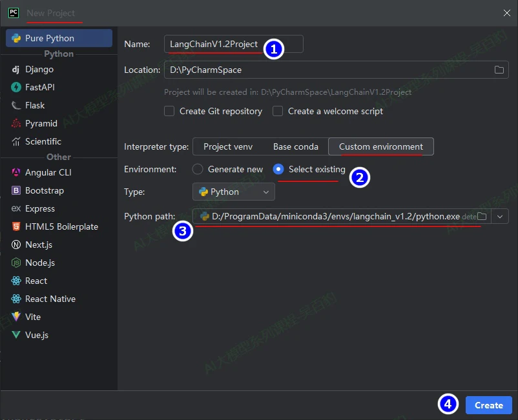
Task: Choose the Vite project icon
Action: click(x=16, y=317)
